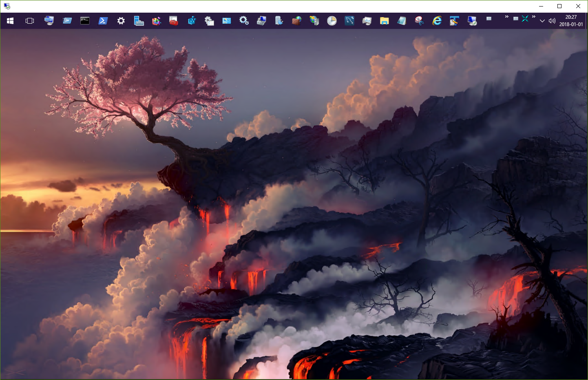Launch MySQL Workbench dolphin icon
Screen dimensions: 588x380
(349, 21)
